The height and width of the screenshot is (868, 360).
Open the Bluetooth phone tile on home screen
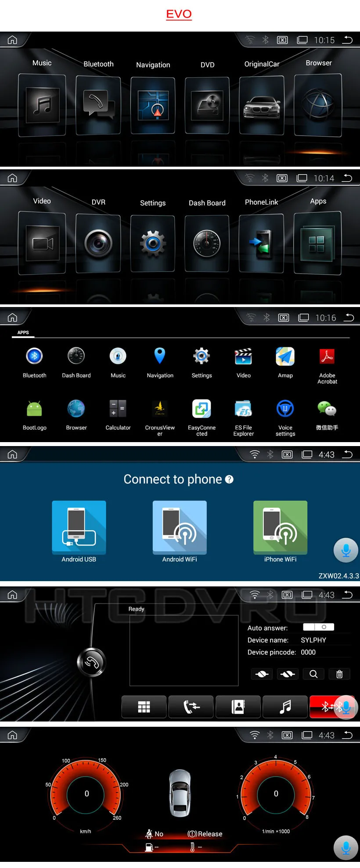(98, 105)
